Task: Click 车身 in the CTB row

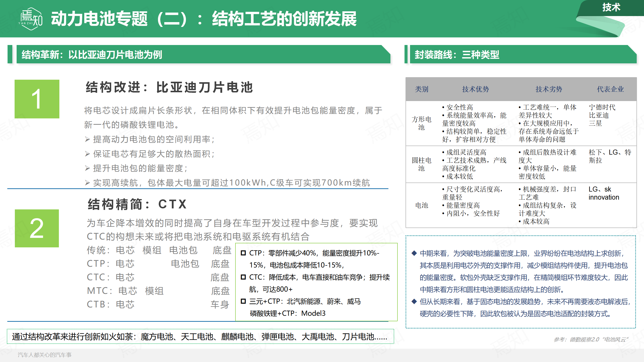Action: click(220, 304)
